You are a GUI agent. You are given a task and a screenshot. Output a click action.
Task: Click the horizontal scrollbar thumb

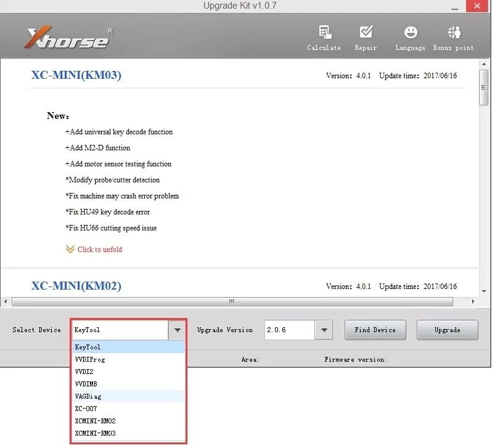click(232, 301)
